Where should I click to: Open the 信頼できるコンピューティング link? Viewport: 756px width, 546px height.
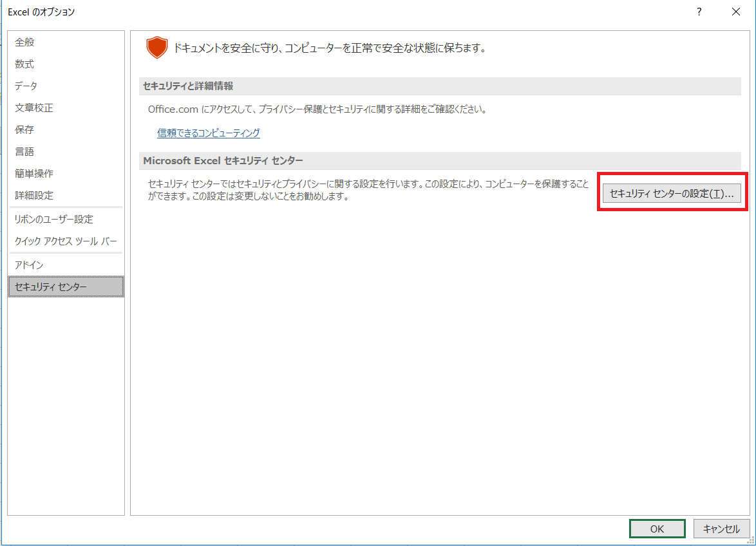click(208, 133)
